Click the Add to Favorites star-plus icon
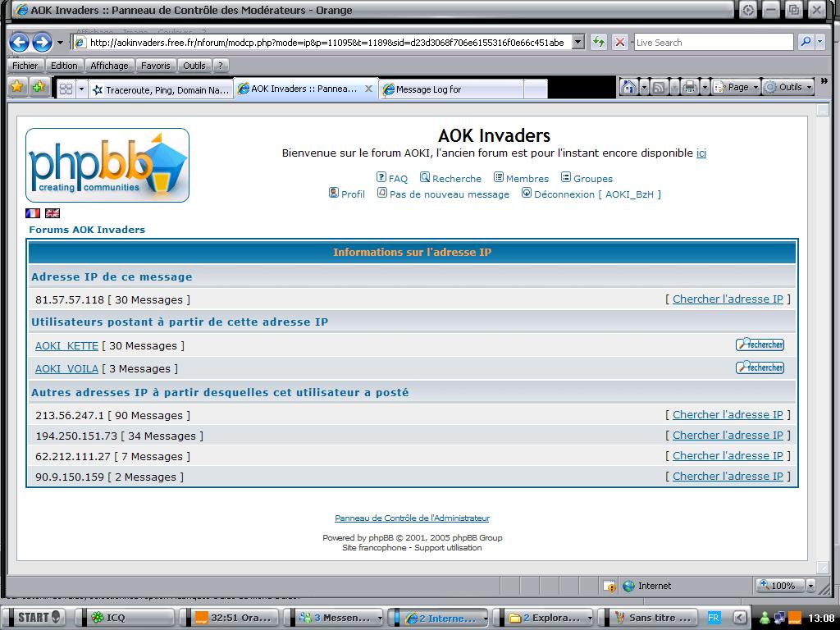840x630 pixels. tap(39, 87)
